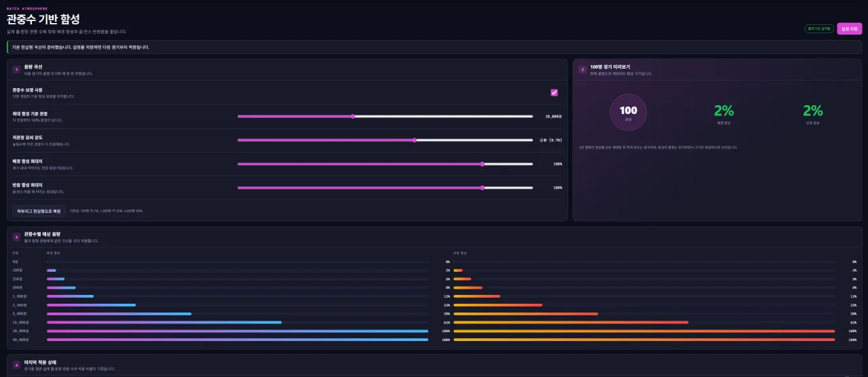Screen dimensions: 868x377
Task: Adjust the 배경 함성 최대치 slider
Action: tap(385, 163)
